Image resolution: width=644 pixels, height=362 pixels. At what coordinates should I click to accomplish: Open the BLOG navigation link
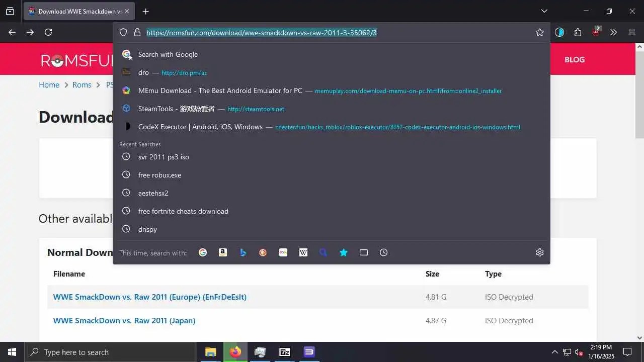[x=575, y=59]
